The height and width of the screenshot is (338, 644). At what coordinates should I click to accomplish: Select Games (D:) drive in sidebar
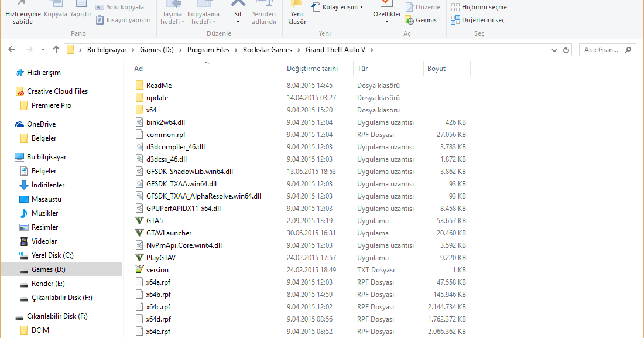(61, 269)
